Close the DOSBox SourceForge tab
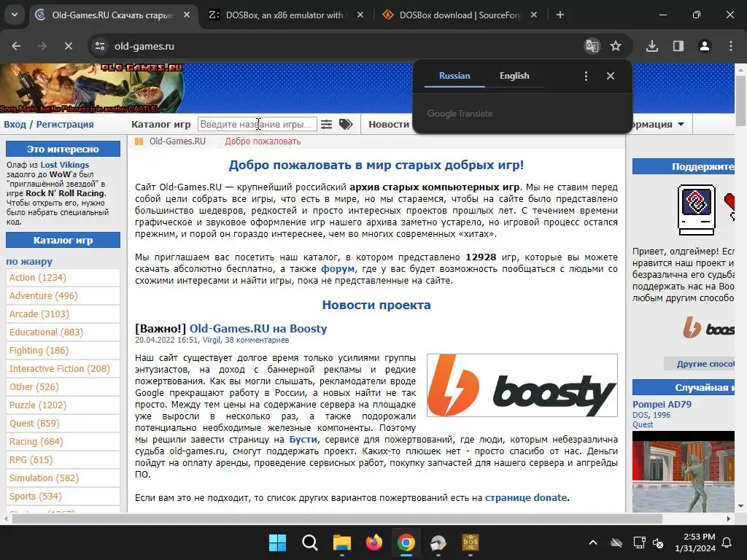Image resolution: width=747 pixels, height=560 pixels. point(534,15)
